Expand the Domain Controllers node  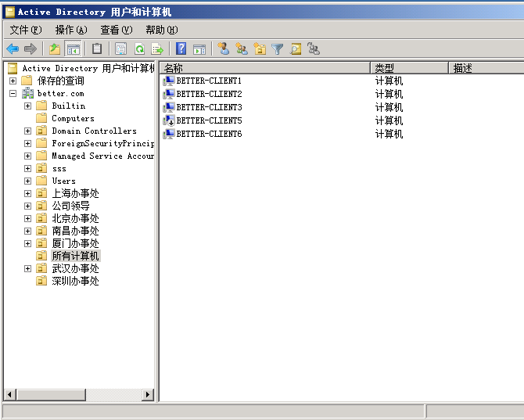point(27,131)
